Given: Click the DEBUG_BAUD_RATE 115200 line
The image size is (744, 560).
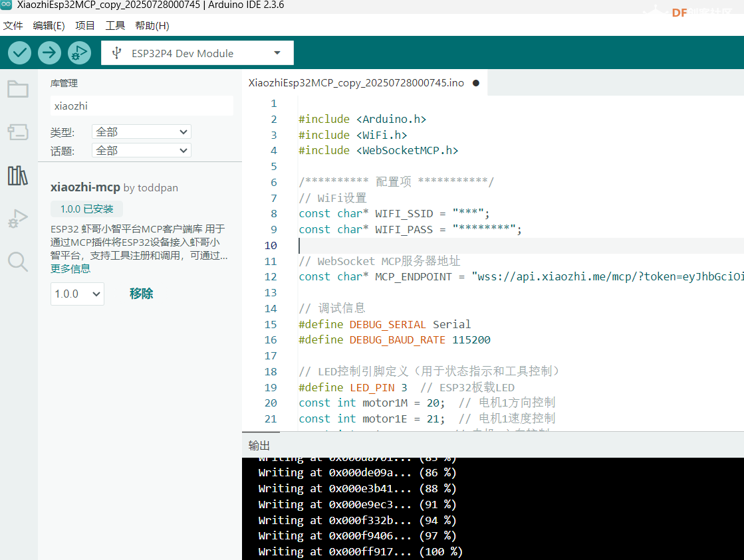Looking at the screenshot, I should (394, 340).
